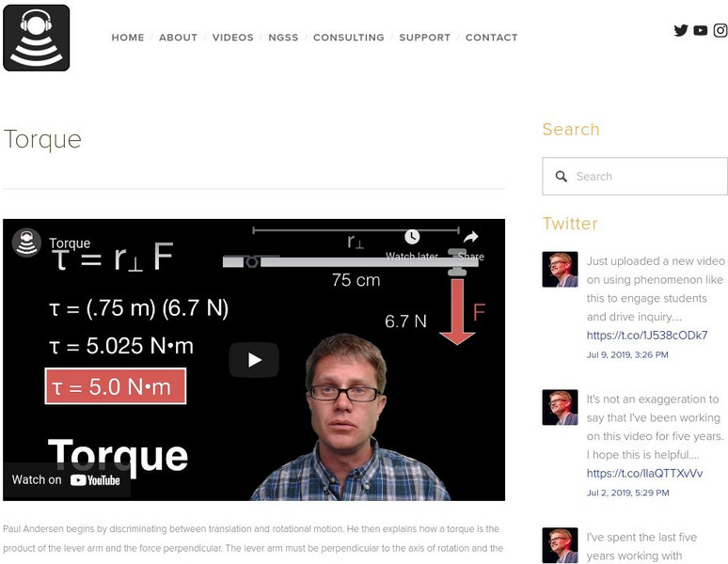The width and height of the screenshot is (728, 564).
Task: Click avatar beside 'I've spent the last five' tweet
Action: (x=560, y=545)
